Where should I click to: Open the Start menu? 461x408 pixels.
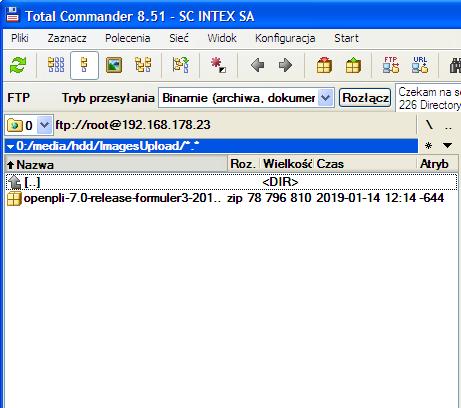pyautogui.click(x=346, y=38)
